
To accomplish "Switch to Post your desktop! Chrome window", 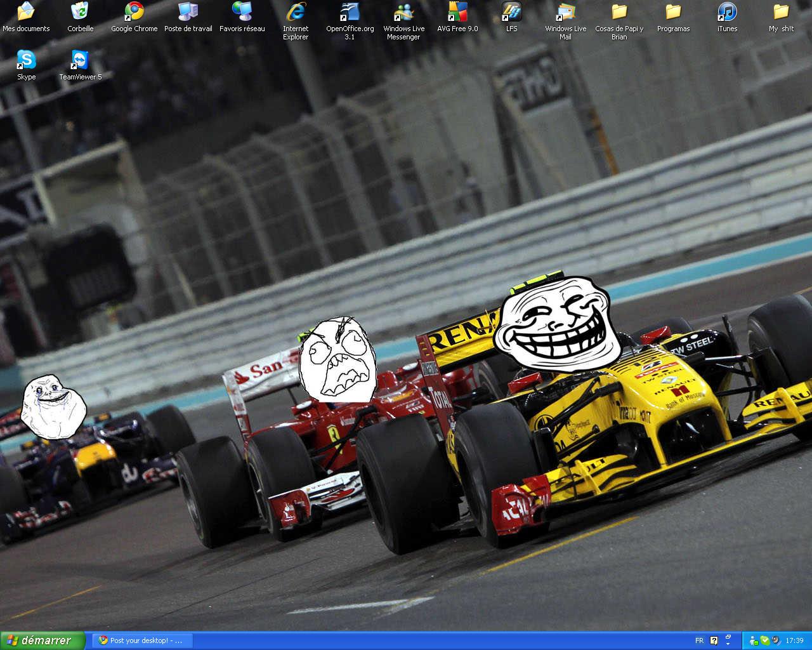I will pos(141,640).
